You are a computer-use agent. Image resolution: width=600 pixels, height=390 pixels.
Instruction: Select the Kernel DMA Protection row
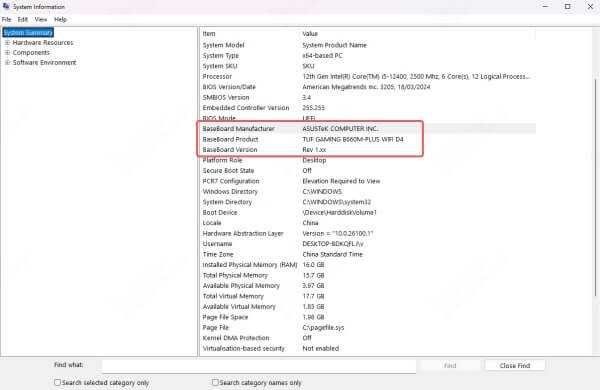click(x=368, y=338)
